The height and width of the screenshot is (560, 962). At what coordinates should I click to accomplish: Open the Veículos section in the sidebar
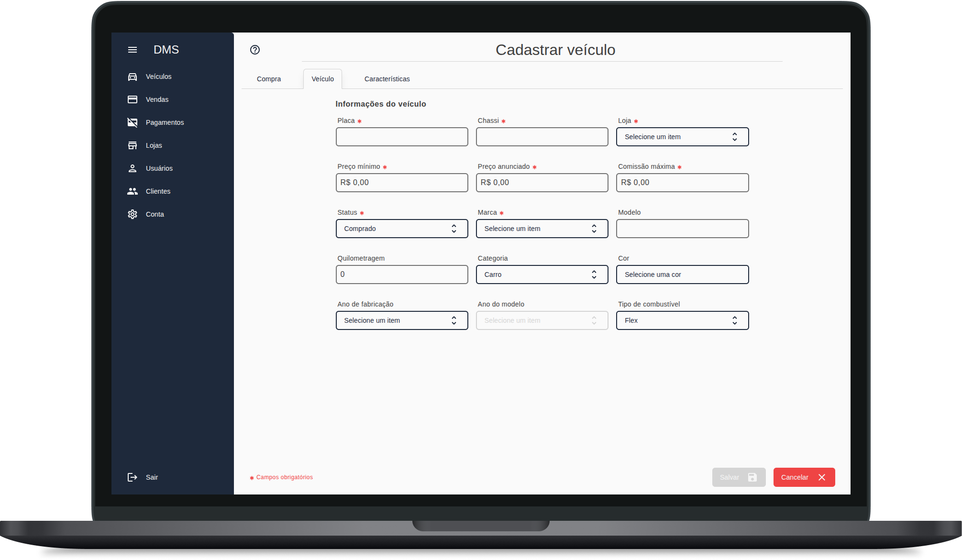point(133,77)
